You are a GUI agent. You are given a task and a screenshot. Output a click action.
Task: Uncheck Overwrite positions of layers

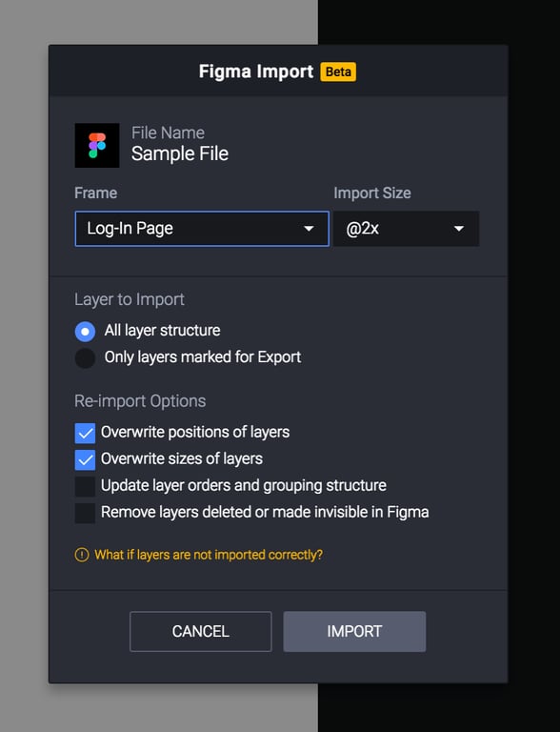click(x=85, y=434)
